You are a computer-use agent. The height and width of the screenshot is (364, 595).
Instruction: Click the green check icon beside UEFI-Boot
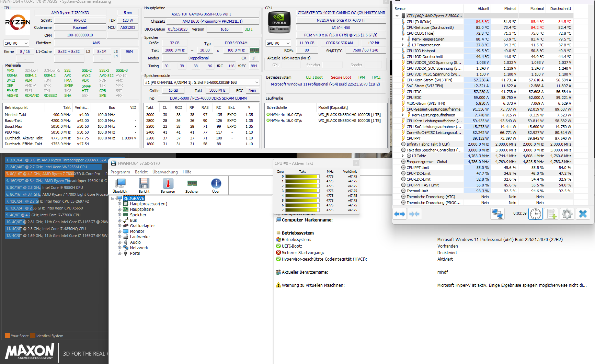pyautogui.click(x=278, y=246)
